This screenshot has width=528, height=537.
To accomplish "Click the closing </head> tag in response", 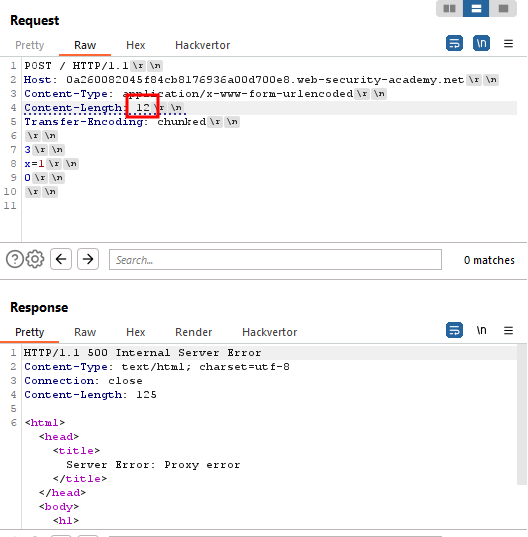I will 62,492.
